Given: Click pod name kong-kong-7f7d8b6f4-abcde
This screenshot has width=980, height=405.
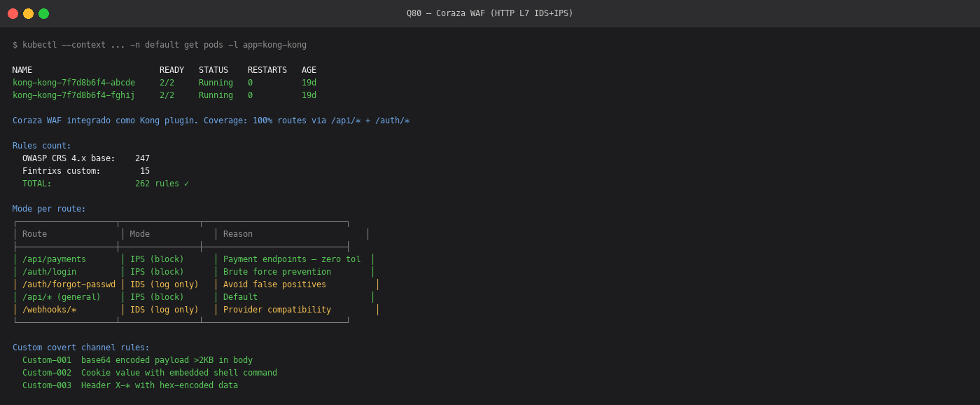Looking at the screenshot, I should pyautogui.click(x=73, y=83).
